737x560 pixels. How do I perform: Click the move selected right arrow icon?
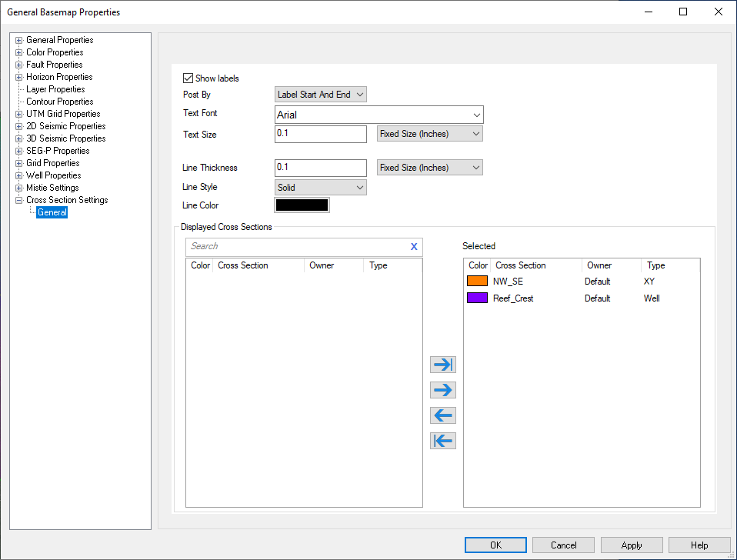pyautogui.click(x=443, y=390)
